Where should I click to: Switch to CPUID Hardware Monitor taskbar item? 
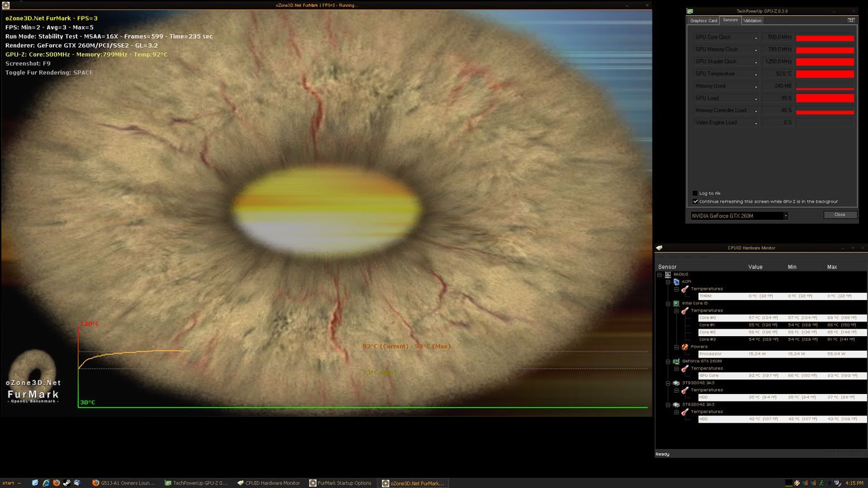click(269, 483)
